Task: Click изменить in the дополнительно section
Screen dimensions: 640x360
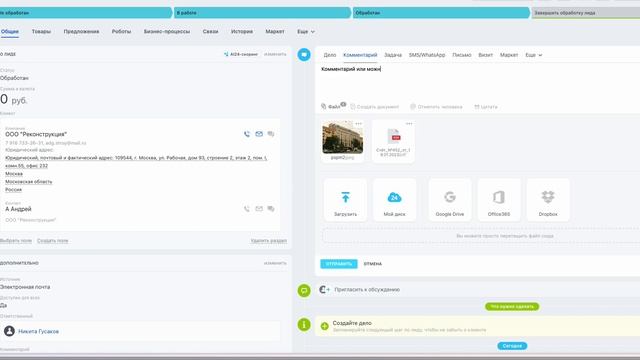Action: click(275, 263)
